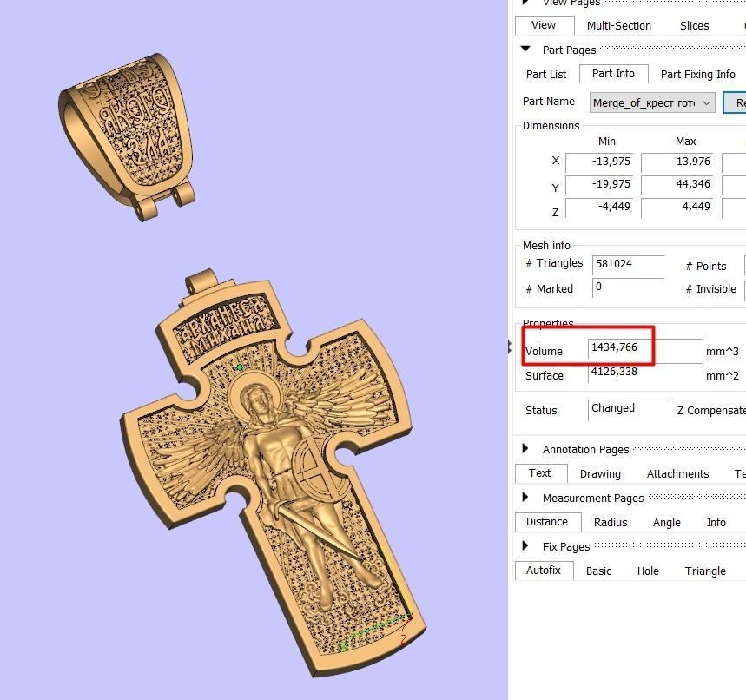746x700 pixels.
Task: Click the Y Max field 44,346
Action: point(677,185)
